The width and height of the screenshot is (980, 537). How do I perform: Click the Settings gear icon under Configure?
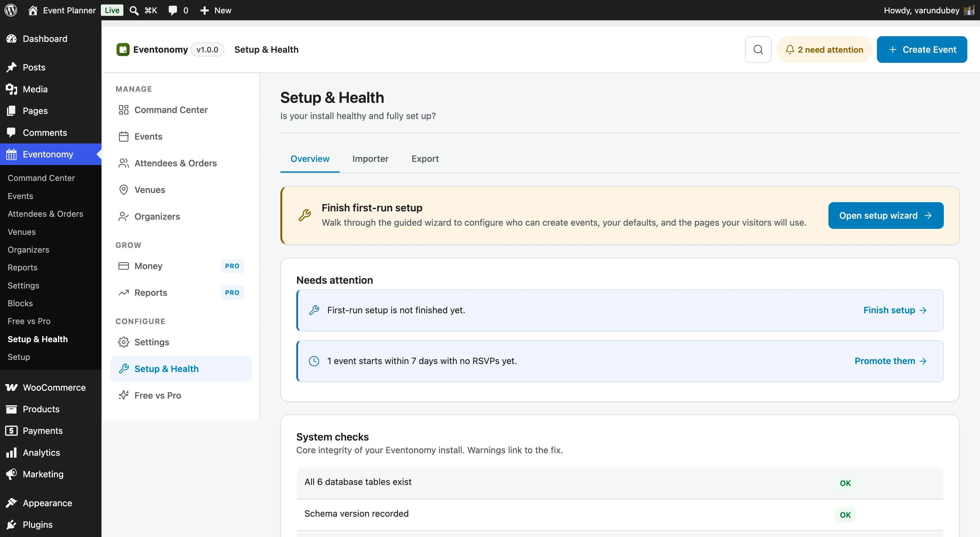[x=123, y=342]
